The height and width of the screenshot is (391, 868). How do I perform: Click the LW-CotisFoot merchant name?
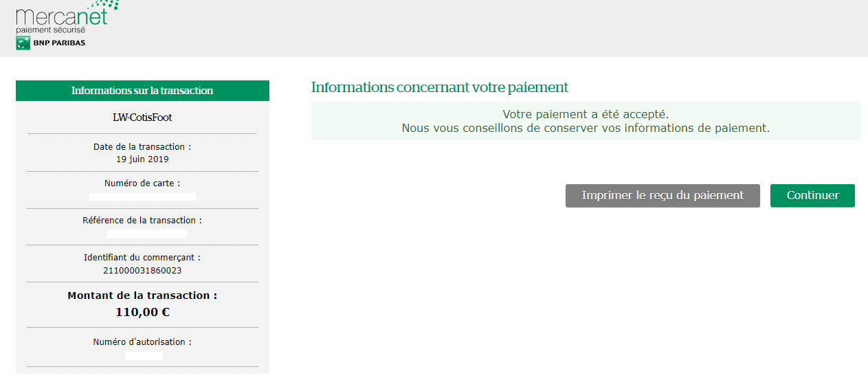point(142,118)
